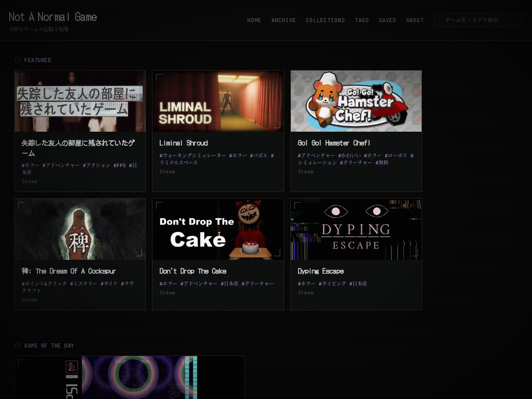Screen dimensions: 532x399
Task: Select #かわいい tag on Hamster Chef
Action: pos(349,156)
